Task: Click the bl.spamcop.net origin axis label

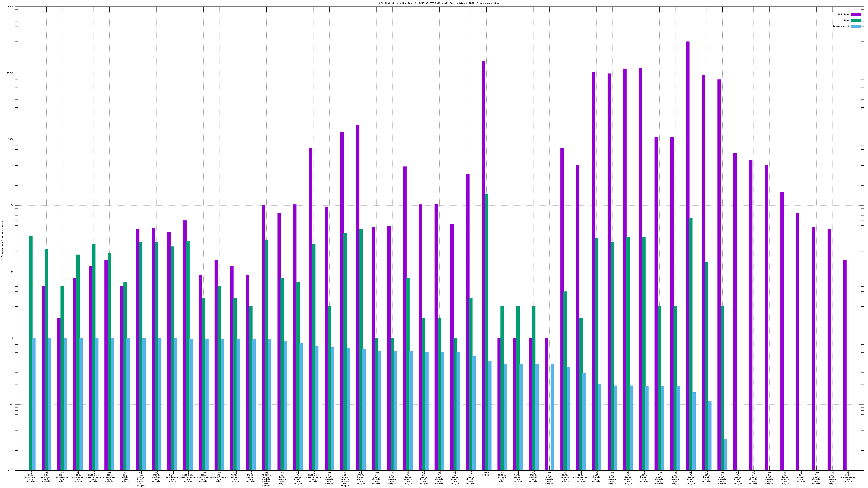Action: click(x=46, y=477)
